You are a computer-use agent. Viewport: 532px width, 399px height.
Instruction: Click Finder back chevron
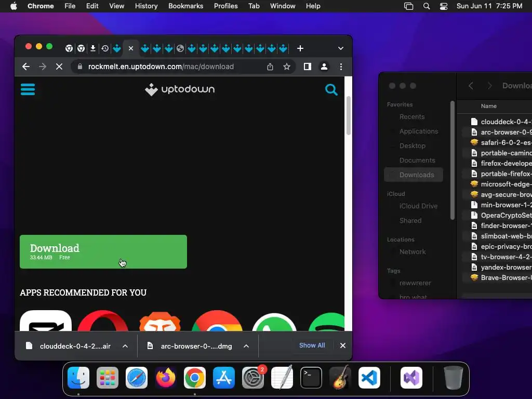click(x=471, y=86)
